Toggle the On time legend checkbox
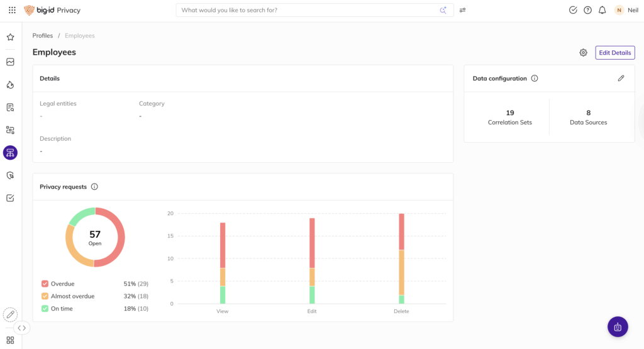 coord(45,309)
